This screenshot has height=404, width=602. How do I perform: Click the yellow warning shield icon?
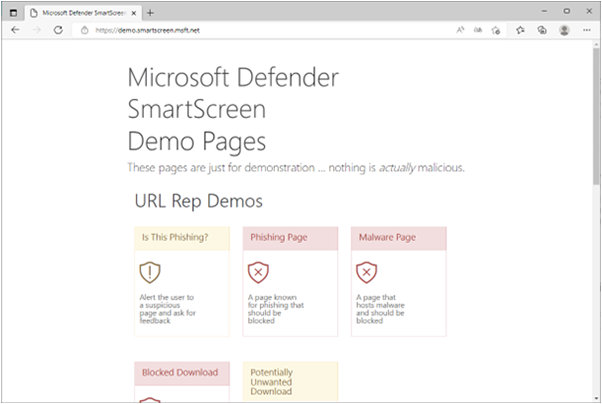click(150, 272)
